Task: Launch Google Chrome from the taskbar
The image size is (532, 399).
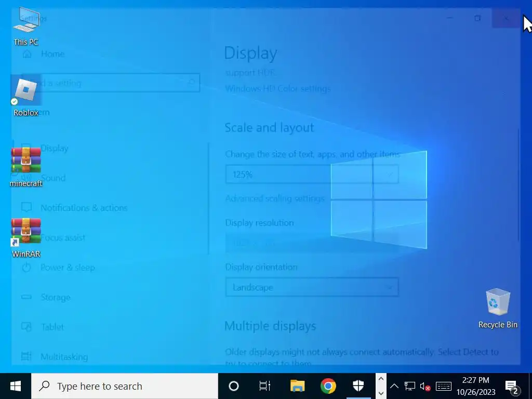Action: coord(328,386)
